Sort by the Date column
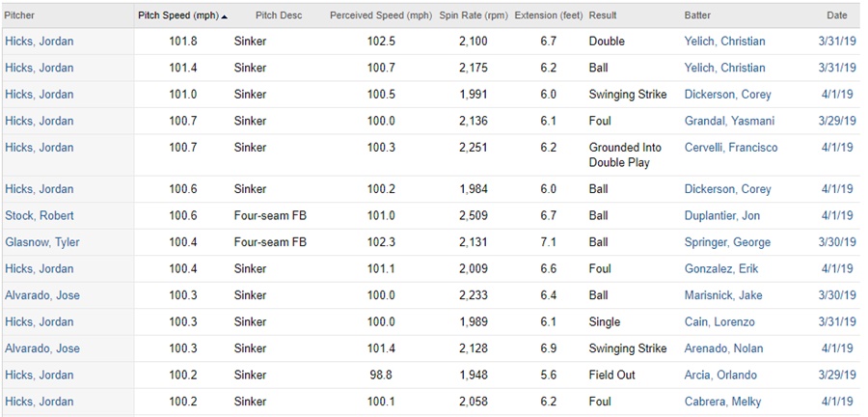The width and height of the screenshot is (868, 417). (x=836, y=15)
